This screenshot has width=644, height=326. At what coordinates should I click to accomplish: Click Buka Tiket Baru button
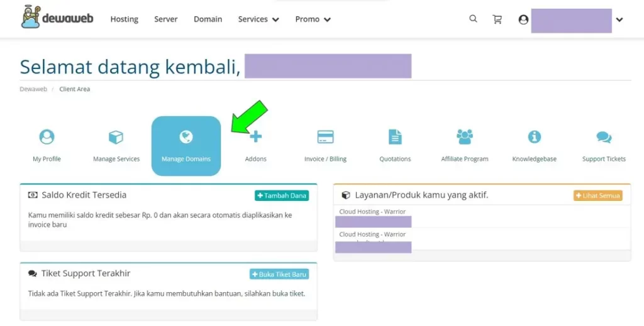click(279, 274)
